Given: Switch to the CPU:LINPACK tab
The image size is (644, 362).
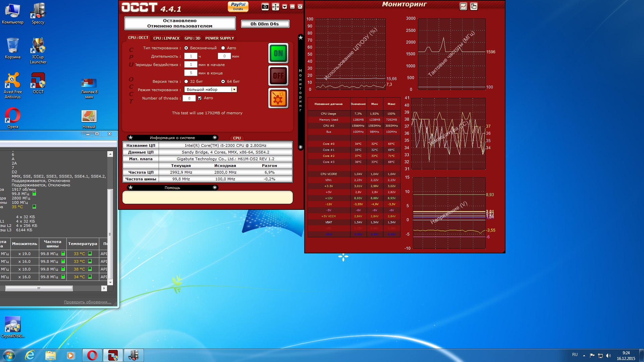Looking at the screenshot, I should (x=166, y=38).
